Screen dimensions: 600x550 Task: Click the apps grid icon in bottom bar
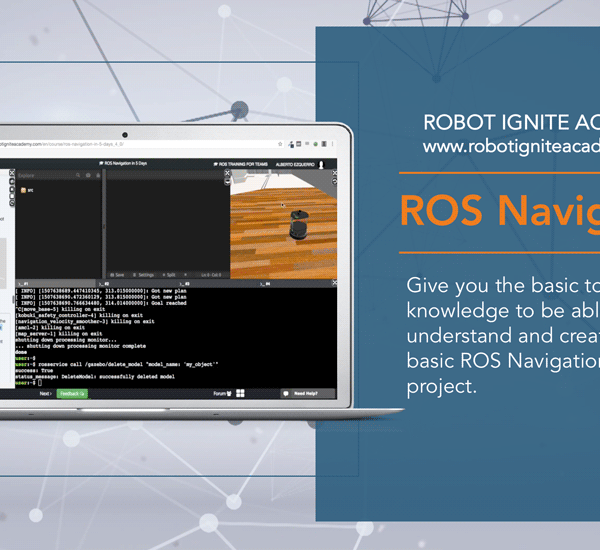[x=240, y=393]
